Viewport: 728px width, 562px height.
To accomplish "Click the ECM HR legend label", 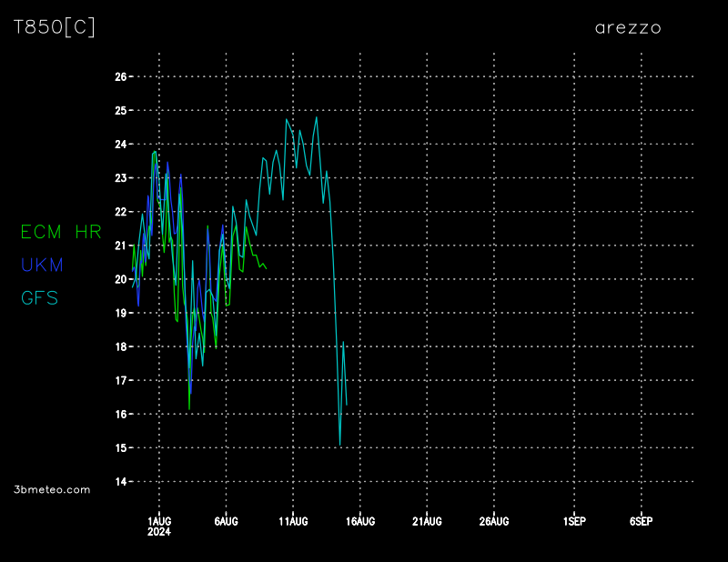I will pyautogui.click(x=61, y=232).
